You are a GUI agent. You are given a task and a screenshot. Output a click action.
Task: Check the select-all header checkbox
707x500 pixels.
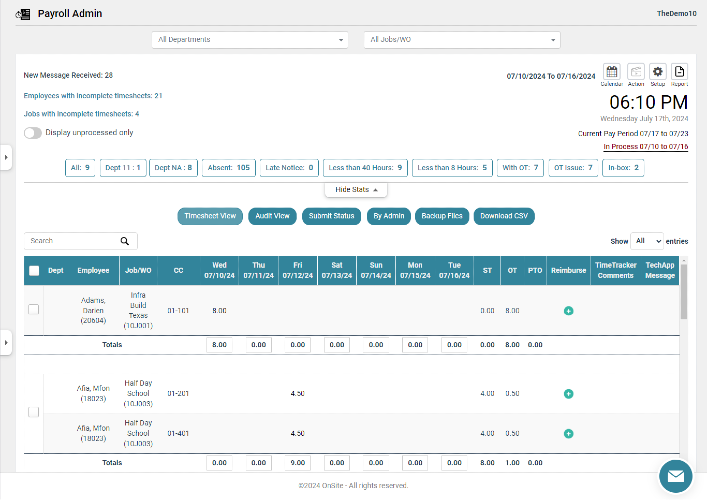point(34,271)
